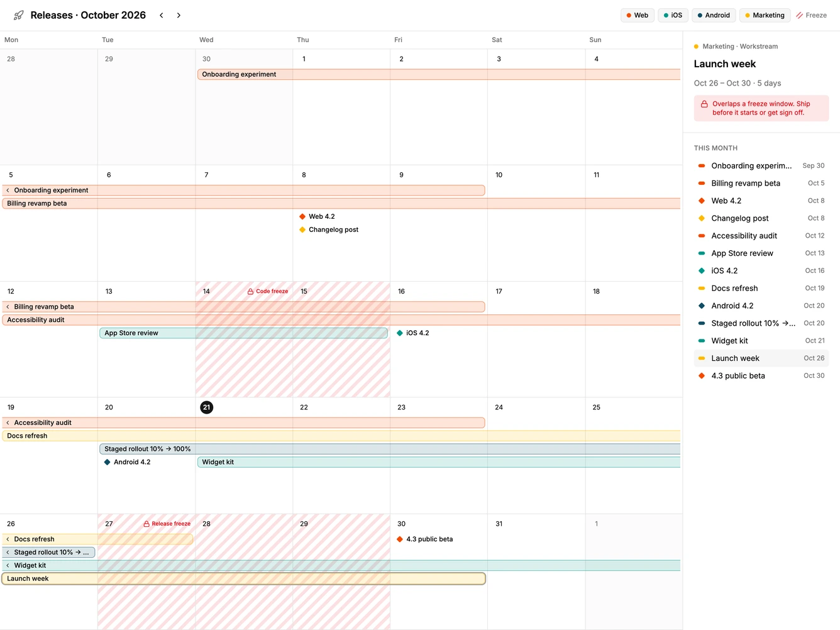Image resolution: width=840 pixels, height=630 pixels.
Task: Click the lock icon in the freeze overlap warning
Action: 704,104
